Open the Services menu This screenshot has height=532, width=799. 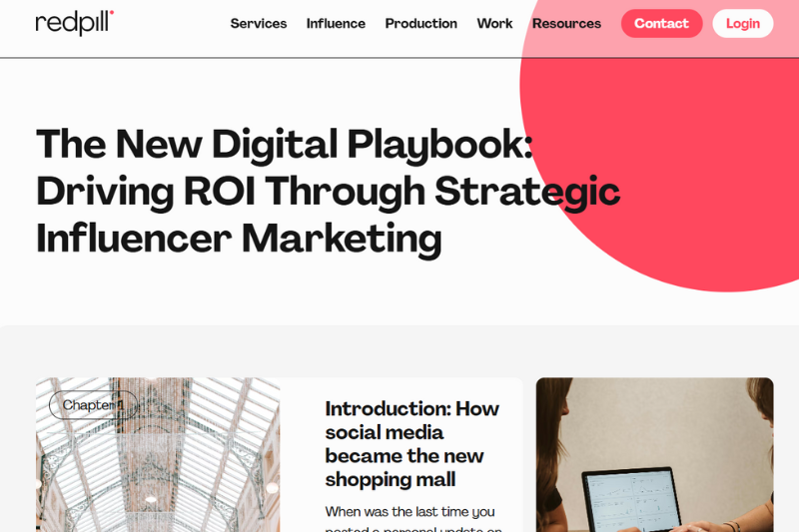pyautogui.click(x=259, y=23)
